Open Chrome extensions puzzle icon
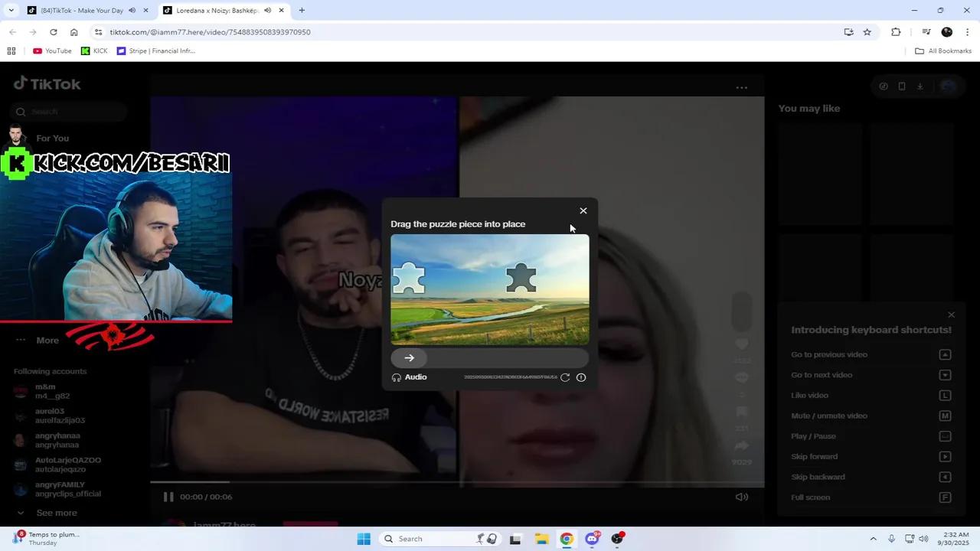Viewport: 980px width, 551px height. click(x=896, y=32)
